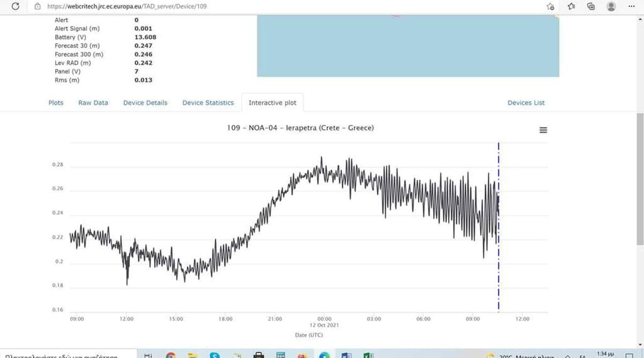This screenshot has height=358, width=644.
Task: Select the Device Statistics tab
Action: 208,103
